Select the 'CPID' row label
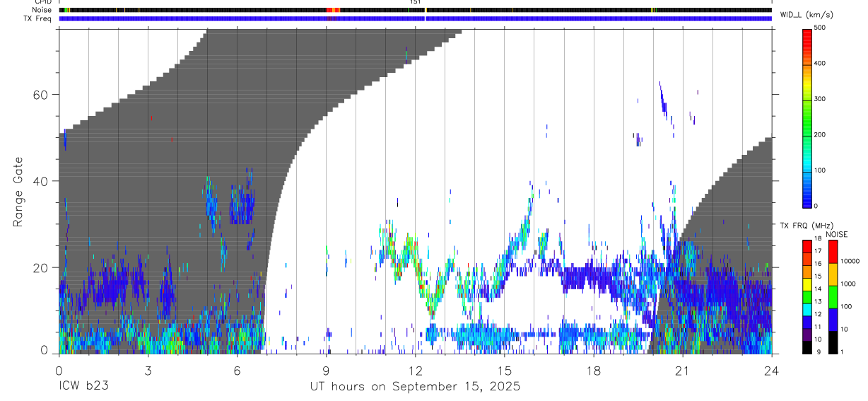This screenshot has width=868, height=401. coord(42,2)
